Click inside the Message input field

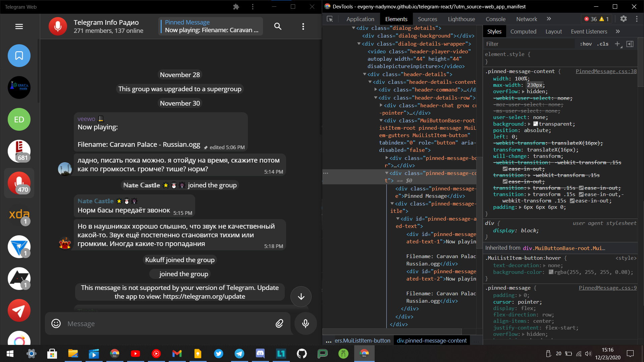(151, 323)
